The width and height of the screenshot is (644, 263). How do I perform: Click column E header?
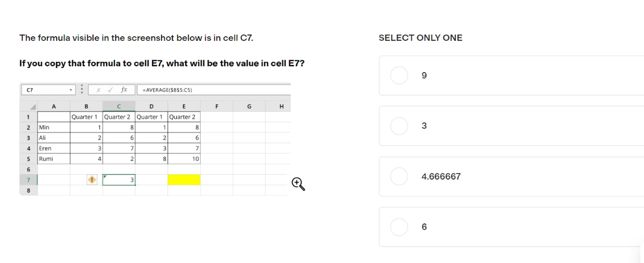point(184,107)
